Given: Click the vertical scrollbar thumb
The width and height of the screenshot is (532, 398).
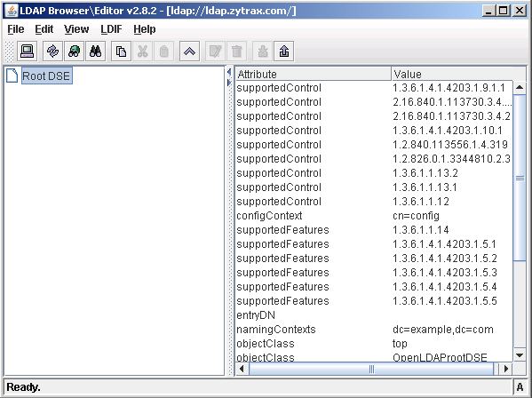Looking at the screenshot, I should (x=520, y=178).
